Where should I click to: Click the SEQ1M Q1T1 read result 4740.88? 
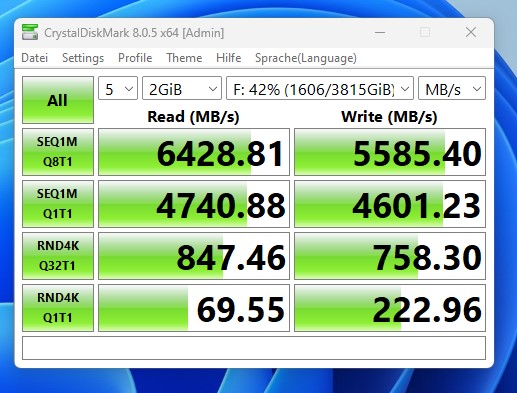pos(194,204)
